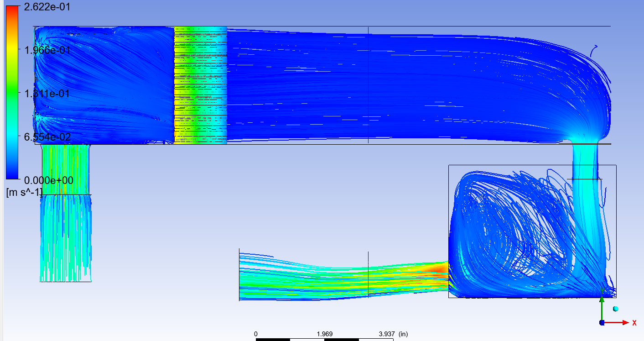The image size is (644, 341).
Task: Click the cyan isometric view sphere
Action: click(615, 309)
